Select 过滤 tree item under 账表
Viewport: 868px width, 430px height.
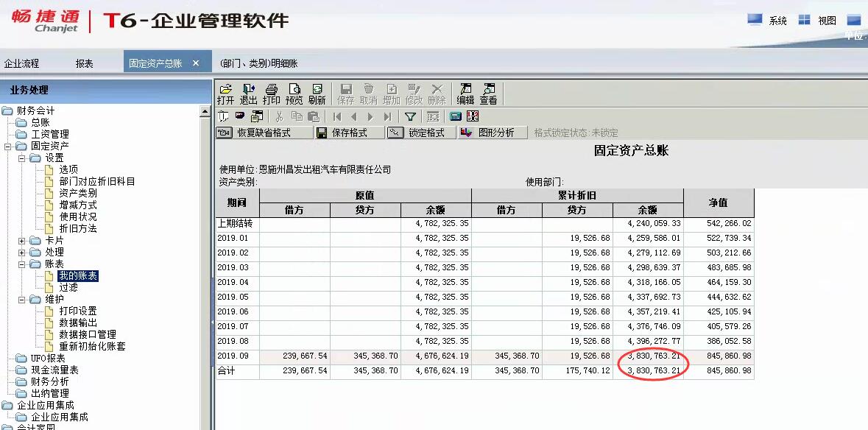pyautogui.click(x=68, y=287)
